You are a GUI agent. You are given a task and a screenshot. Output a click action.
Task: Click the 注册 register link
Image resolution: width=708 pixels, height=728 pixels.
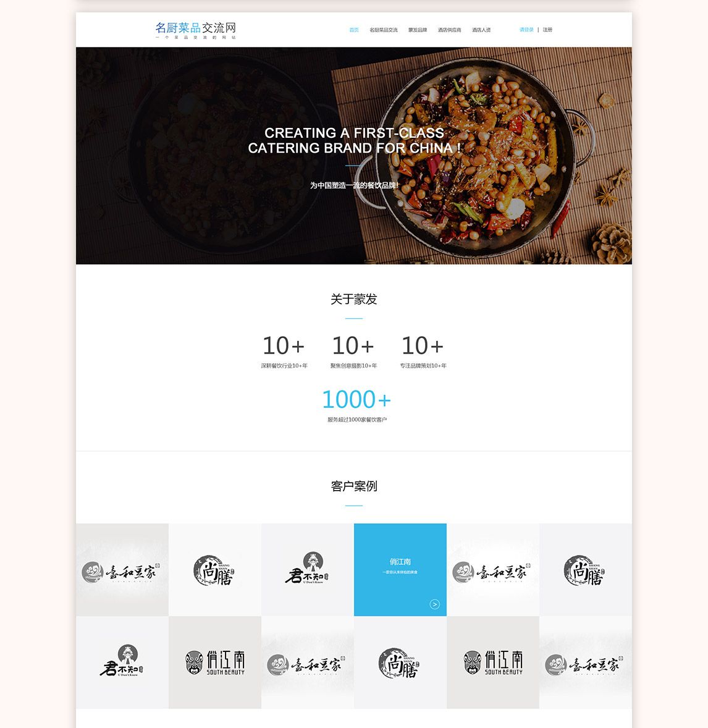(x=547, y=30)
